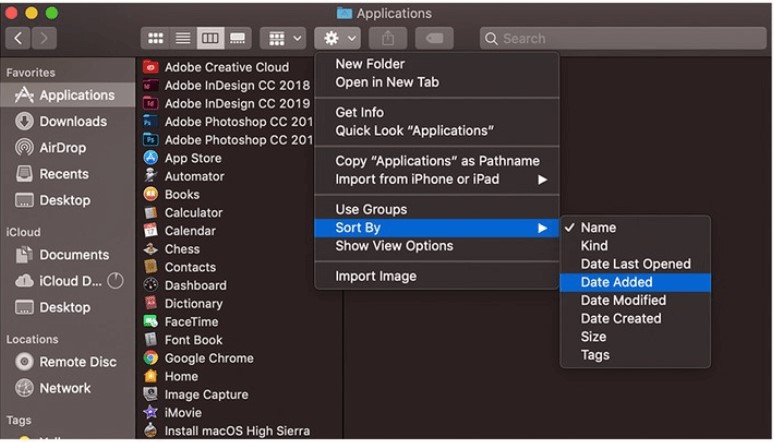Select the Automator app icon

coord(151,176)
